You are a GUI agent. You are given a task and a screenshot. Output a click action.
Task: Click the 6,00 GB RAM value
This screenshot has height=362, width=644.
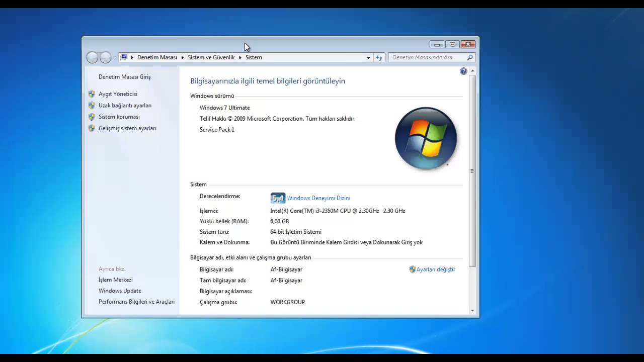(x=279, y=221)
